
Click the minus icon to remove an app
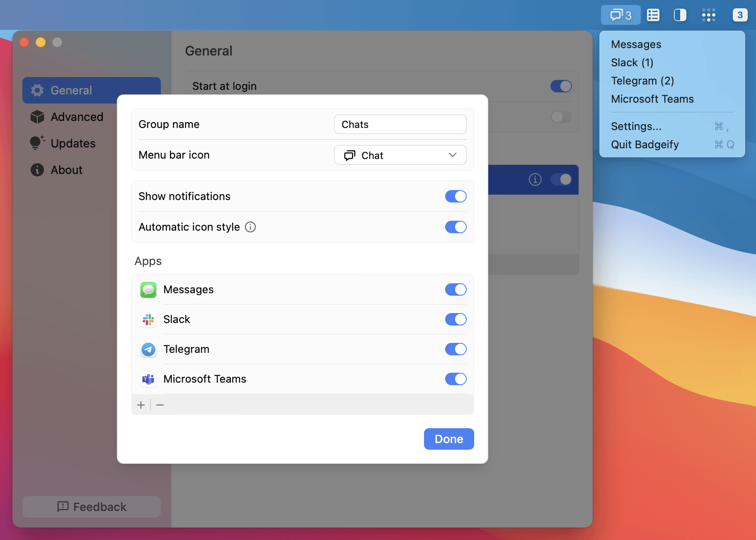click(x=160, y=405)
